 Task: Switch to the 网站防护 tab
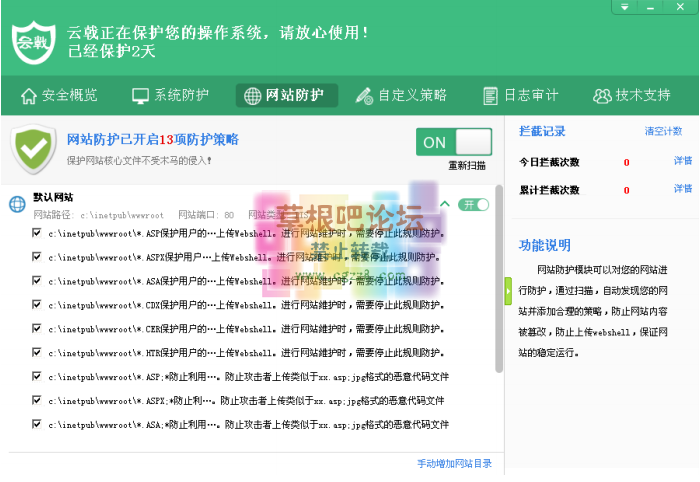point(287,96)
